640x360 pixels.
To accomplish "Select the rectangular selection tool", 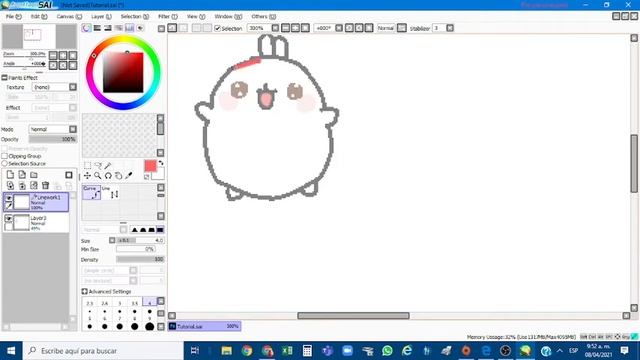I will (87, 165).
